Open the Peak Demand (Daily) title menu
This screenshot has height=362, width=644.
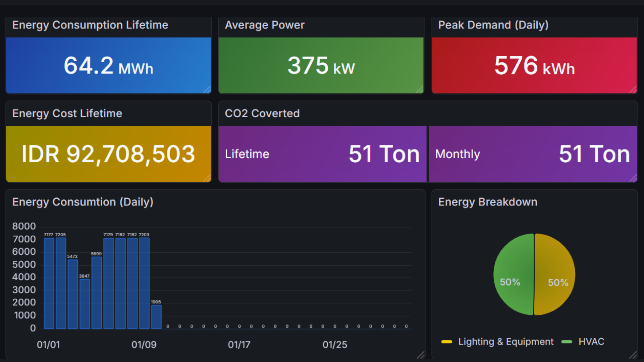pos(493,25)
